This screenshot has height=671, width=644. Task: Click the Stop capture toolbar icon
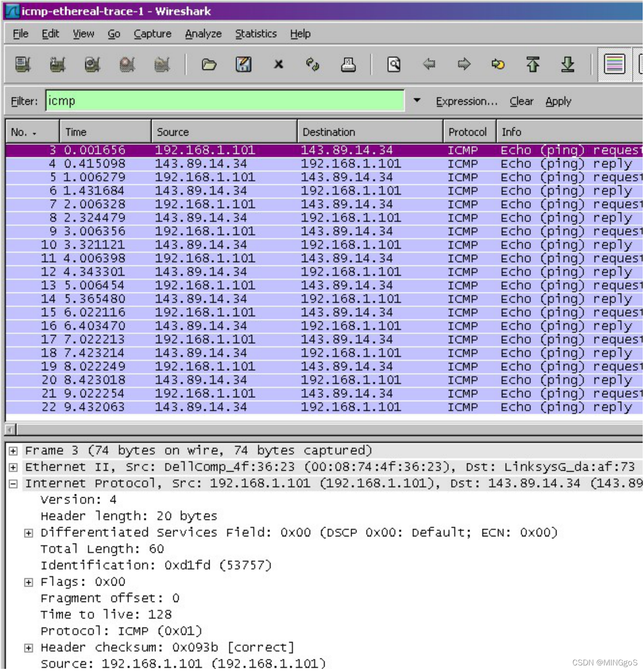coord(127,65)
